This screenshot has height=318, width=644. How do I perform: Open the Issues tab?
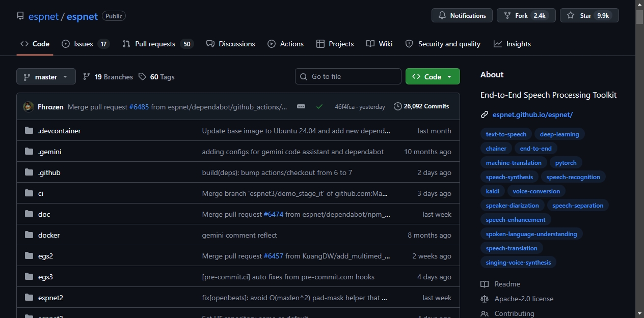coord(86,44)
